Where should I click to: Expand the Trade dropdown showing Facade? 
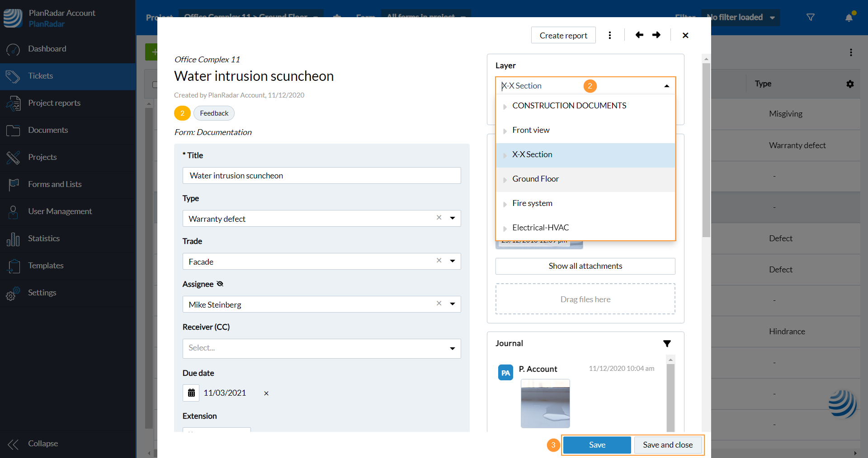[453, 261]
